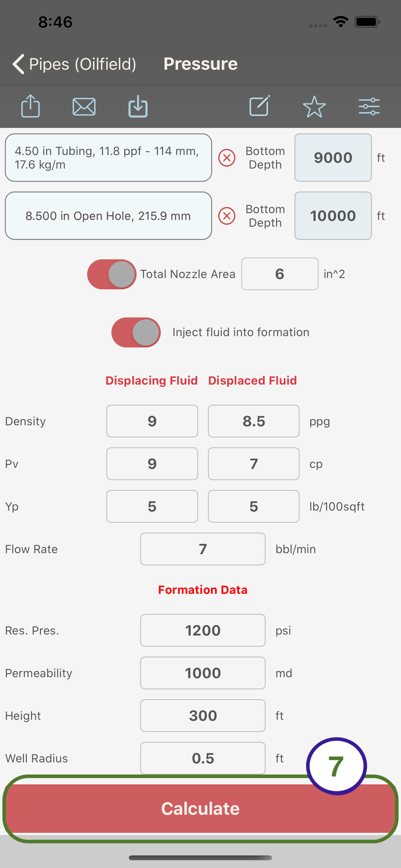Edit Displaced Fluid Density 8.5 field

pos(254,421)
